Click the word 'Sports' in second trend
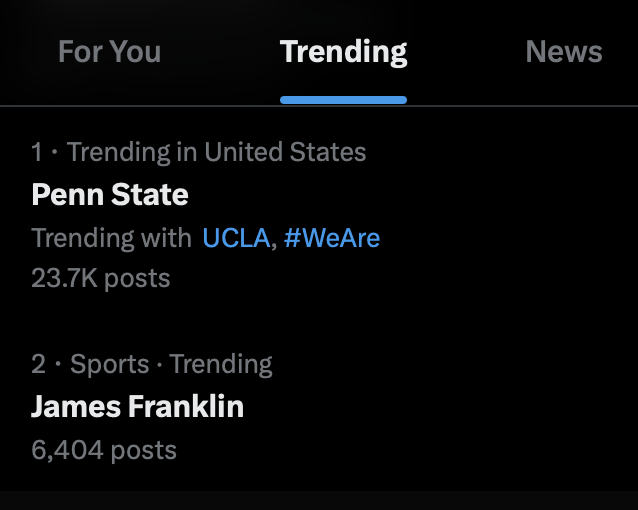This screenshot has width=638, height=510. (x=109, y=364)
